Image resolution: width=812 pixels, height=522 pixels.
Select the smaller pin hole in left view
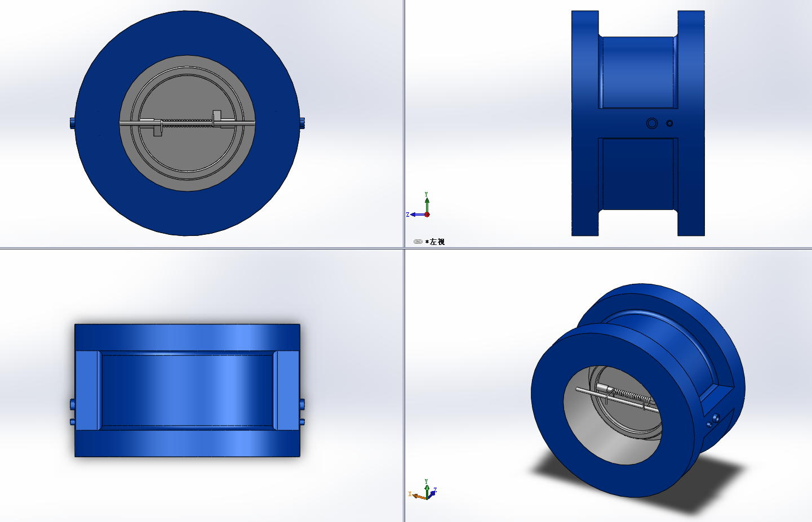tap(669, 123)
